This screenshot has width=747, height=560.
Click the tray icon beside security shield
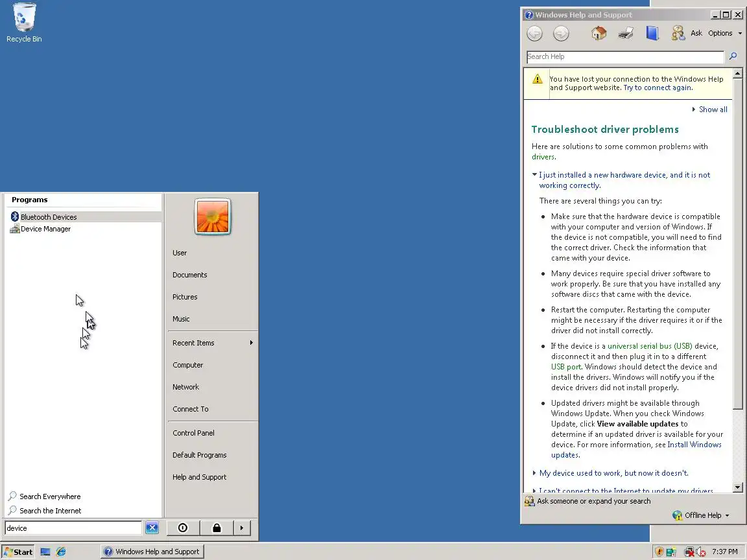tap(672, 552)
